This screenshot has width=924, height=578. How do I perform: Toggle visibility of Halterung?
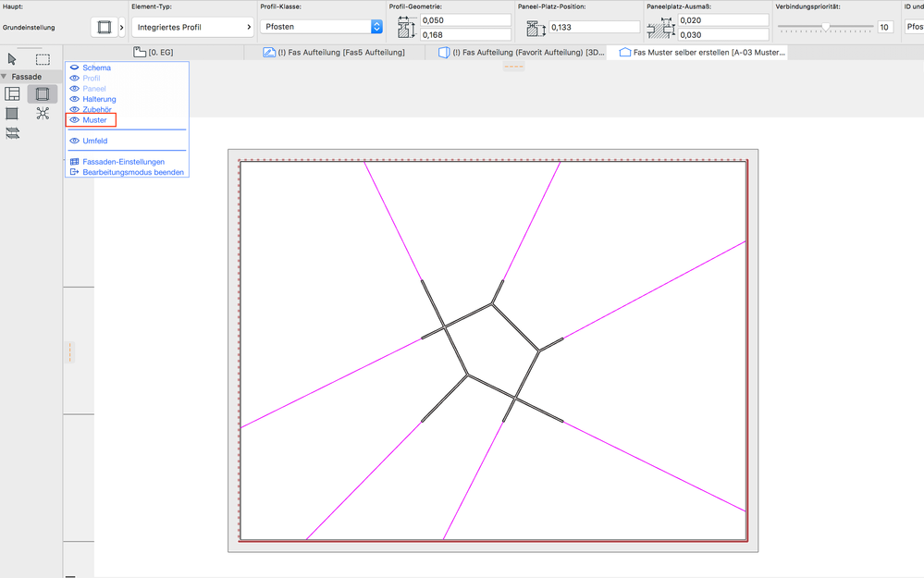[x=75, y=99]
